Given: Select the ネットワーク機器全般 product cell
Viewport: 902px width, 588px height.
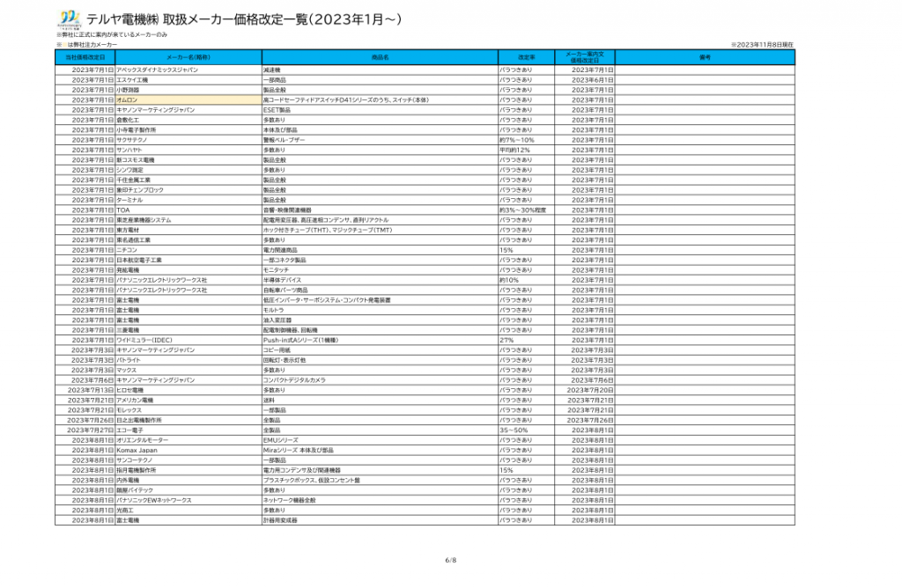Looking at the screenshot, I should click(380, 501).
